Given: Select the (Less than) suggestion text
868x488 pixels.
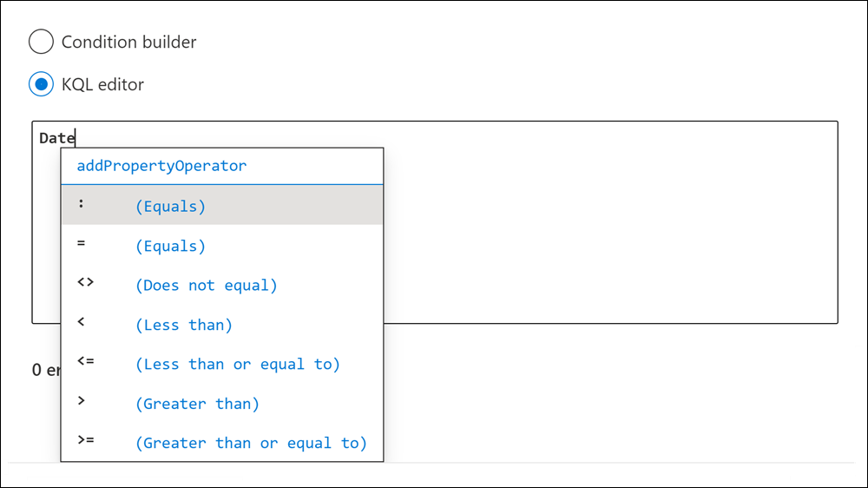Looking at the screenshot, I should pos(184,325).
